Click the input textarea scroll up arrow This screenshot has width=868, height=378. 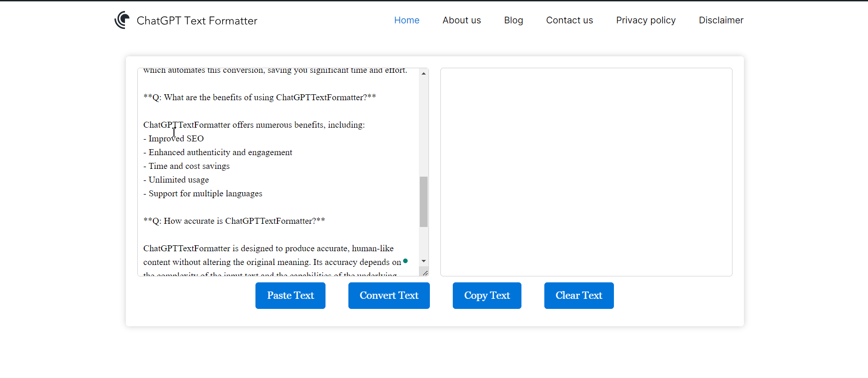pyautogui.click(x=423, y=73)
